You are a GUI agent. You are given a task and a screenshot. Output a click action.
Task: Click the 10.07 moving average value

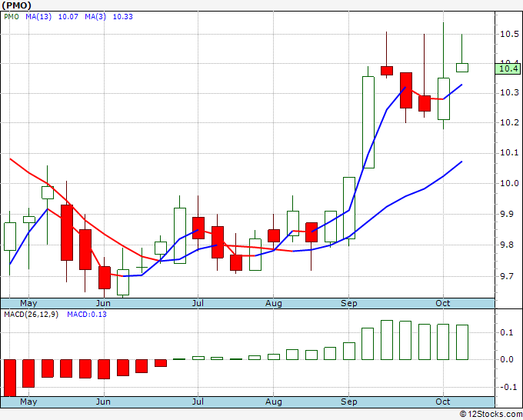click(68, 17)
